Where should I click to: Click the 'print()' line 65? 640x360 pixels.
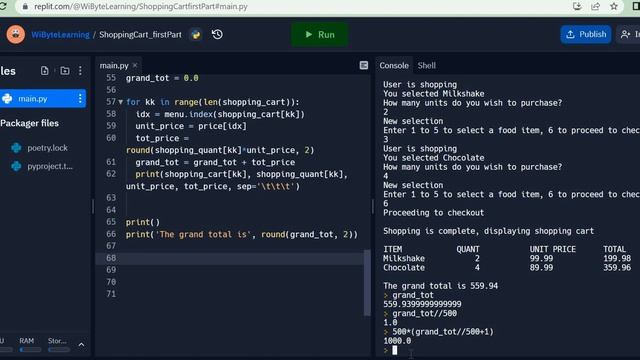pyautogui.click(x=143, y=222)
